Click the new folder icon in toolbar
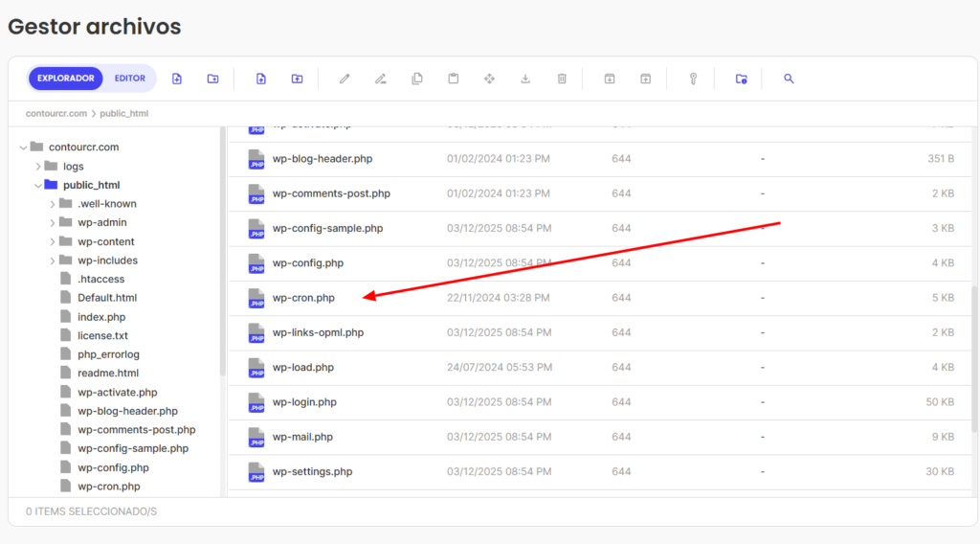The image size is (980, 544). tap(212, 79)
